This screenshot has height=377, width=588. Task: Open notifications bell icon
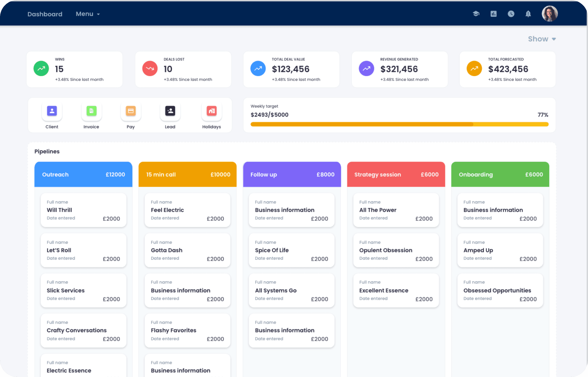pyautogui.click(x=528, y=14)
